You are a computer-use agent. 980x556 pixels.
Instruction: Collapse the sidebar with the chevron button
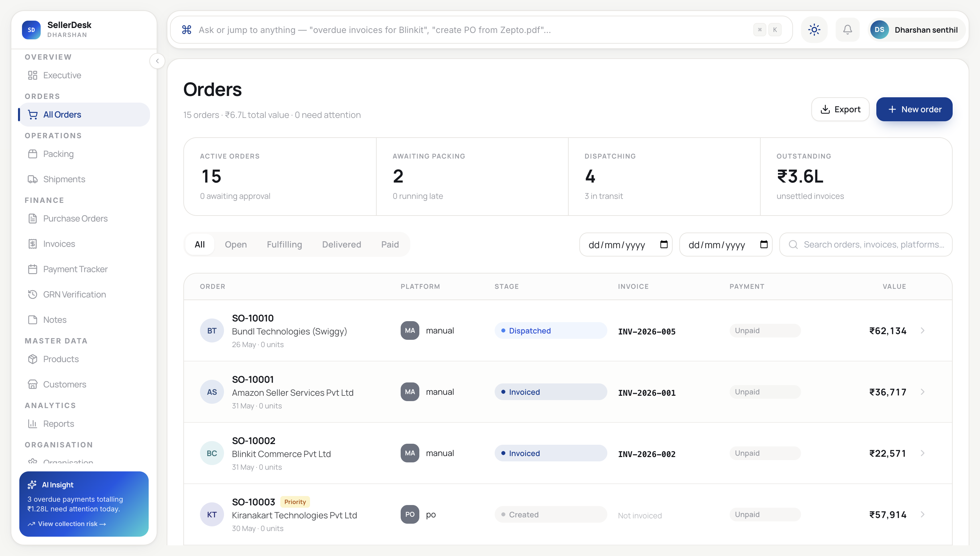tap(157, 61)
